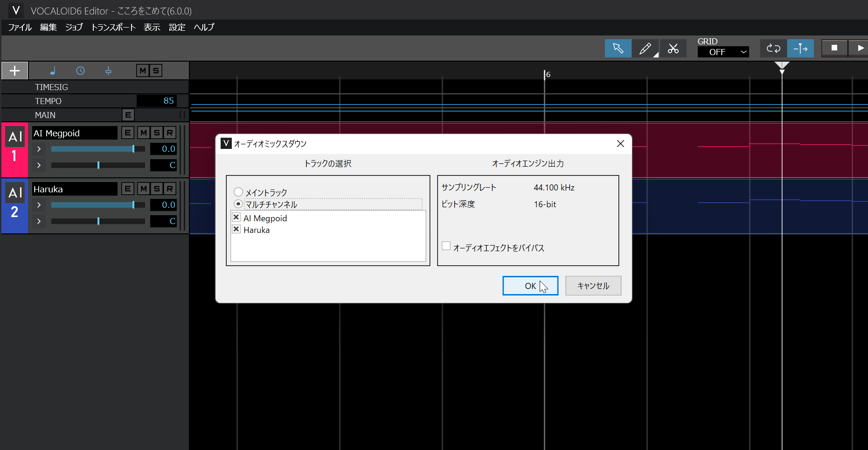Open ファイル menu
This screenshot has height=450, width=868.
click(20, 27)
